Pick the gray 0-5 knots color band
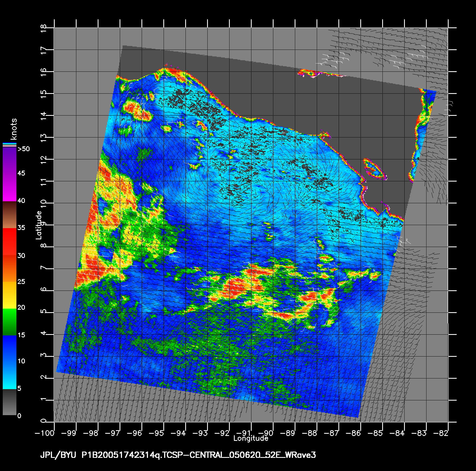 pyautogui.click(x=10, y=402)
